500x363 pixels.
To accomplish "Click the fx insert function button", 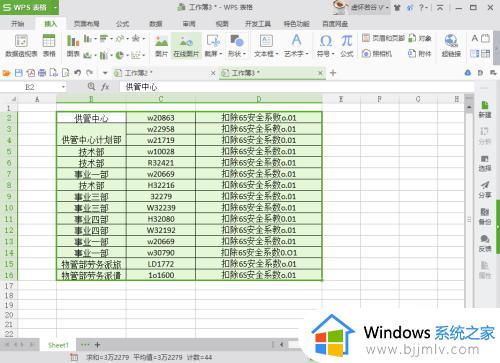I will click(x=105, y=87).
